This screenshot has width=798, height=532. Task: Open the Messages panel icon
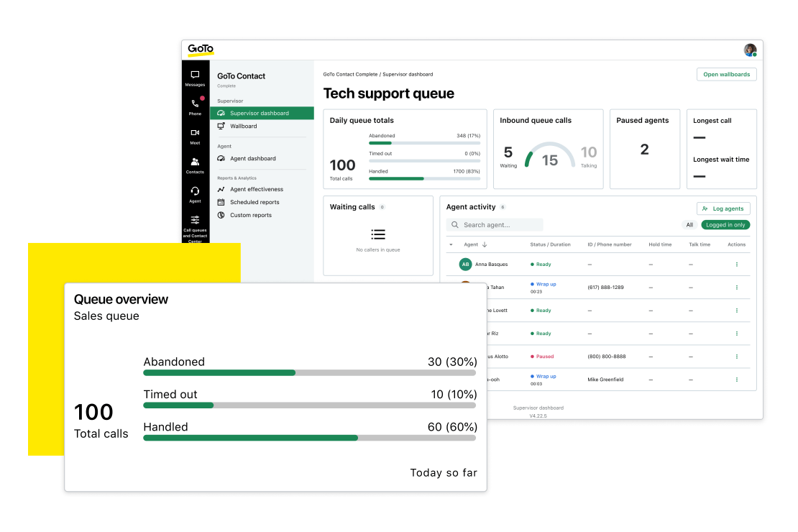pyautogui.click(x=195, y=75)
